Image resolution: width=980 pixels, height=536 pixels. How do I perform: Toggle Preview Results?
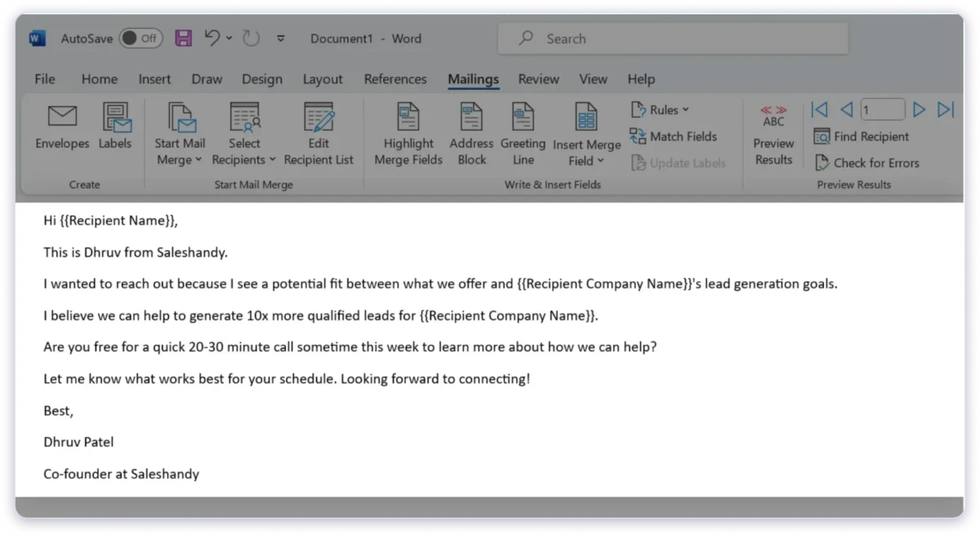click(x=773, y=134)
